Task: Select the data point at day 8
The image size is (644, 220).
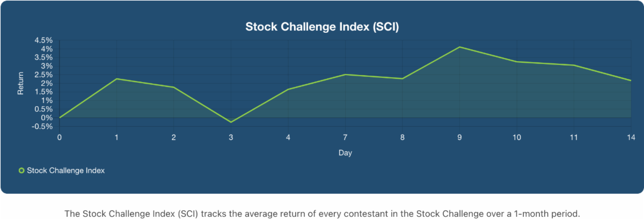Action: tap(402, 79)
